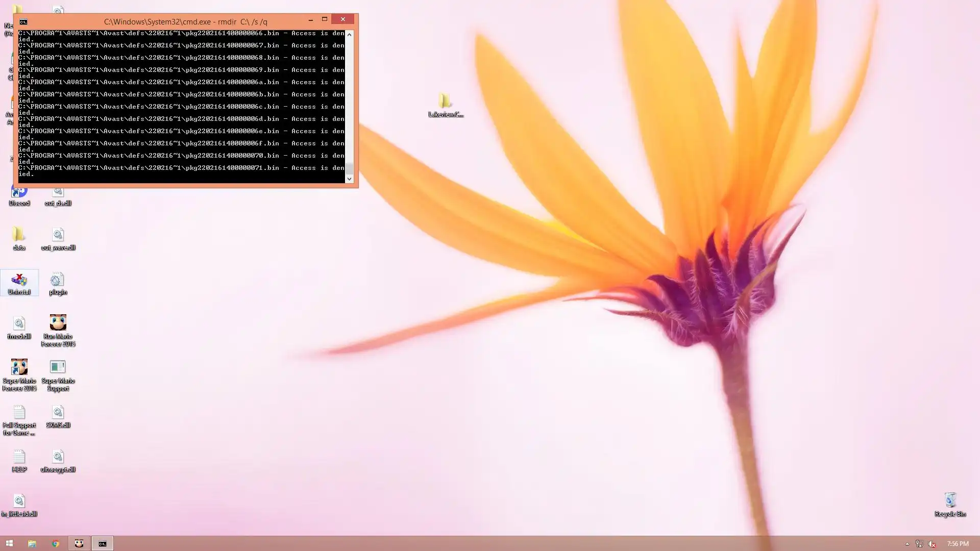Select the ultracrypt.dll file icon

tap(58, 457)
